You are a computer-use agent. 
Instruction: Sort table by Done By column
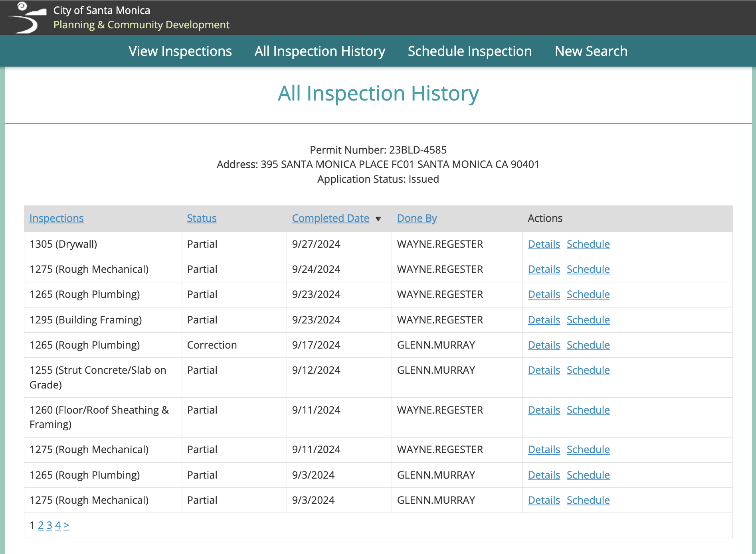(417, 218)
